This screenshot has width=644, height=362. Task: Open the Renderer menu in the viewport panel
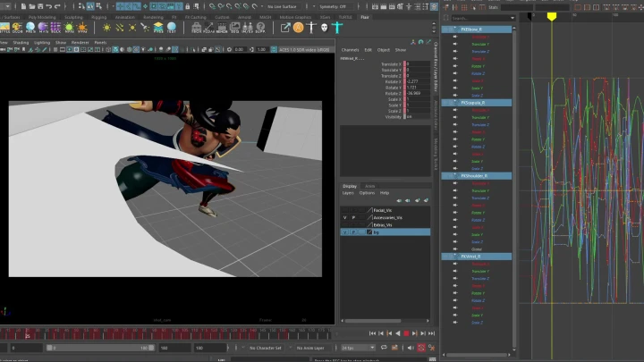(80, 42)
